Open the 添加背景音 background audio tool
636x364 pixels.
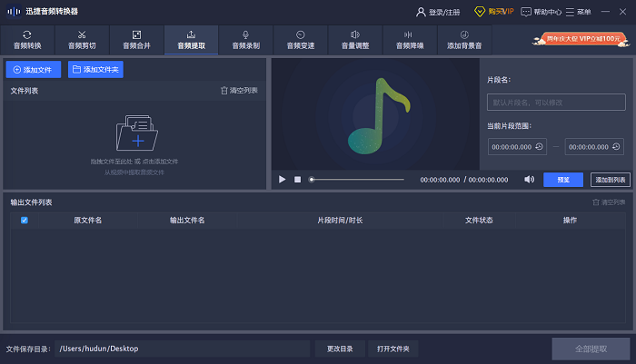pyautogui.click(x=463, y=39)
